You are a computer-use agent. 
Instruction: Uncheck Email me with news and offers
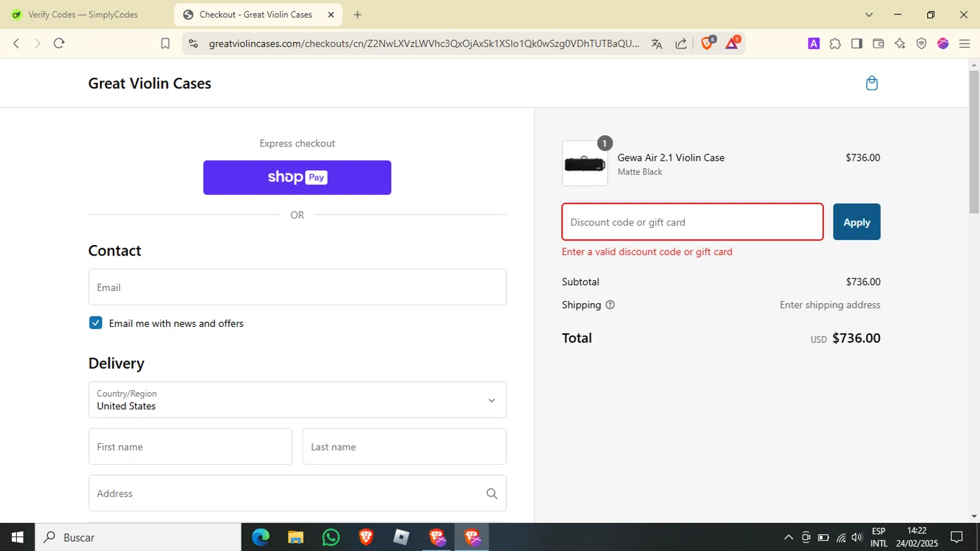95,323
